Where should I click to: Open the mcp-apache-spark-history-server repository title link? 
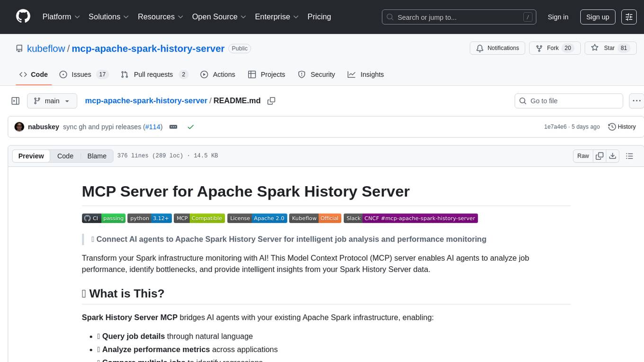coord(148,48)
